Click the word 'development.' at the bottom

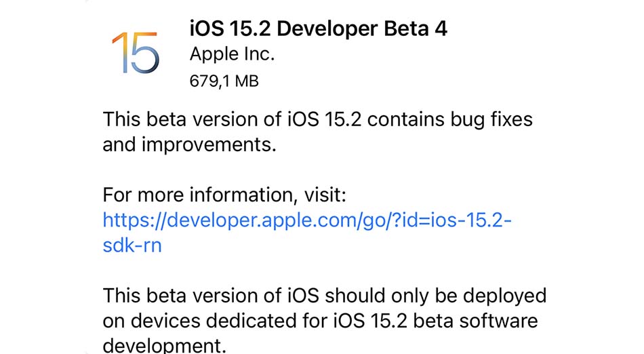click(x=164, y=346)
